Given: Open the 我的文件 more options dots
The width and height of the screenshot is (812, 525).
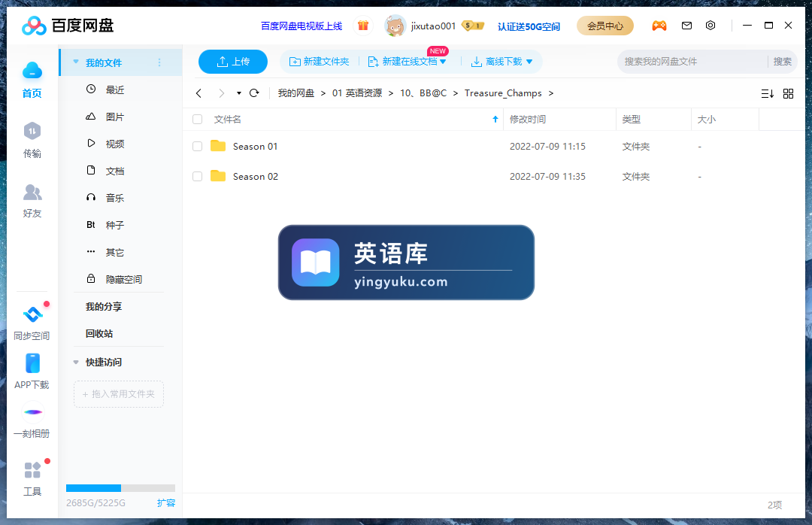Looking at the screenshot, I should point(159,62).
